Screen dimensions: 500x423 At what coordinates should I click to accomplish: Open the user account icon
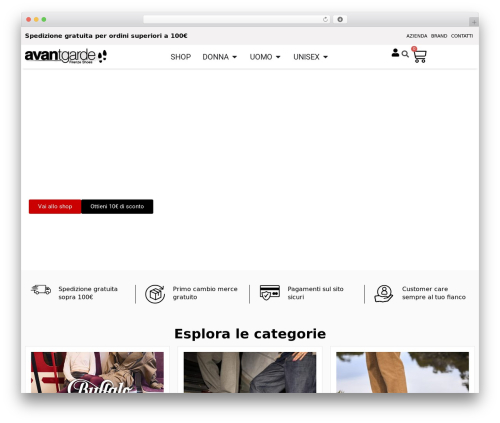[395, 53]
